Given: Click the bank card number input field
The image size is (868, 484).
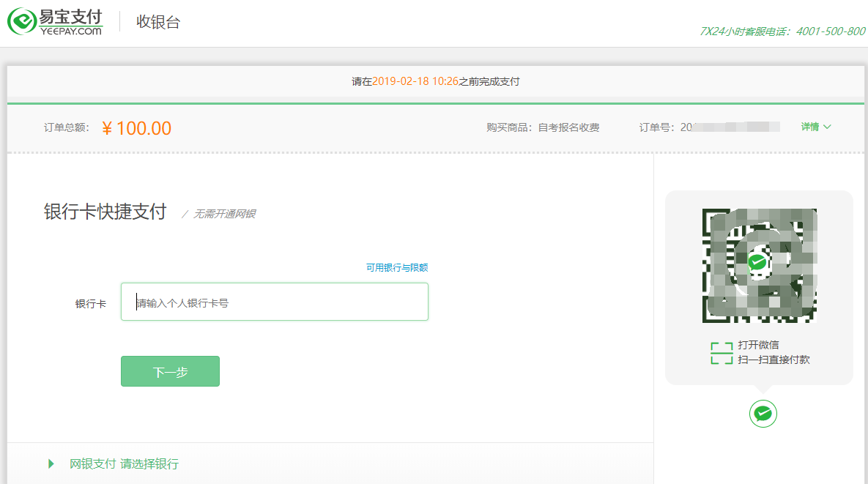Looking at the screenshot, I should tap(274, 301).
